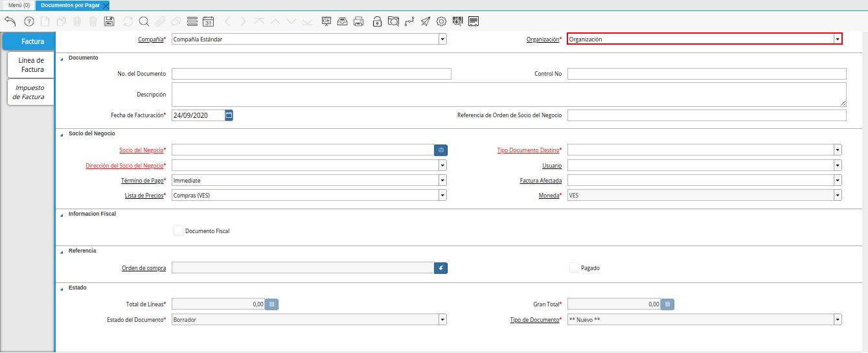Check the Pagado checkbox
The width and height of the screenshot is (868, 353).
point(574,268)
